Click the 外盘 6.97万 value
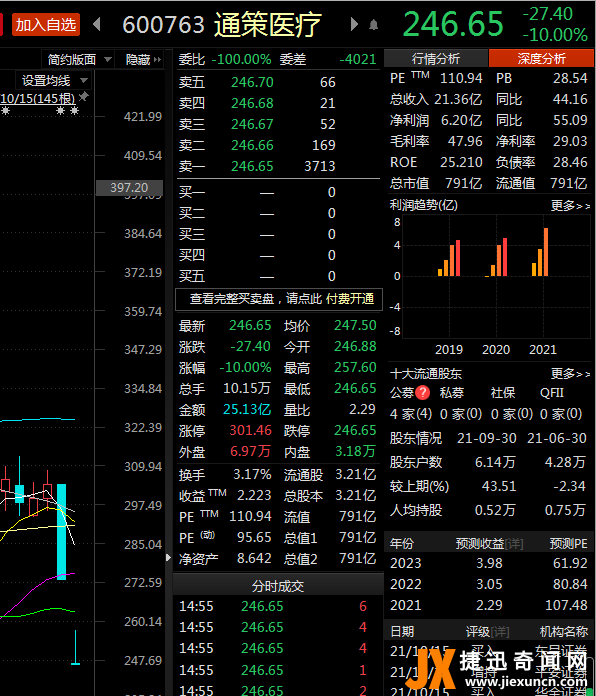 tap(250, 451)
